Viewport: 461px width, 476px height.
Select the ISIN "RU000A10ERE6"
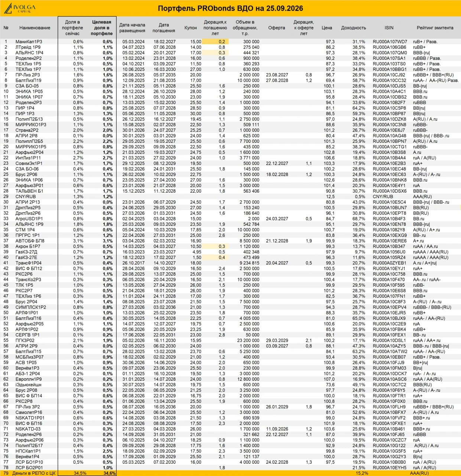pos(390,241)
